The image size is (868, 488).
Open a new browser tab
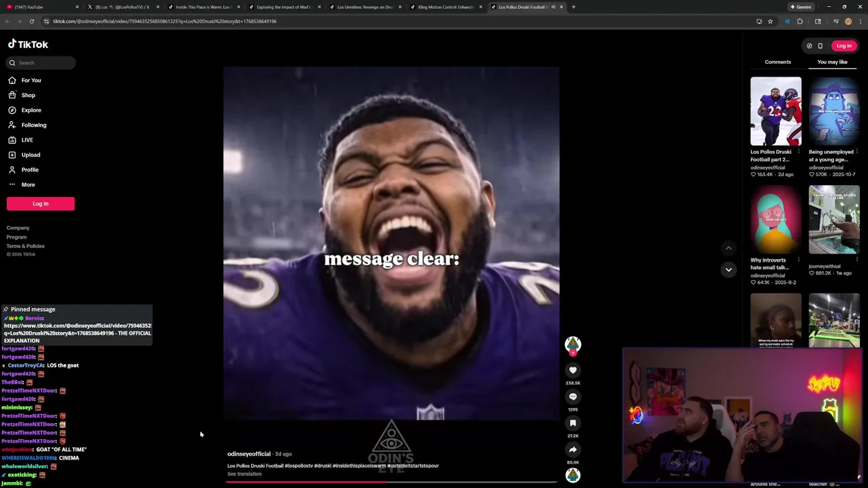click(573, 7)
